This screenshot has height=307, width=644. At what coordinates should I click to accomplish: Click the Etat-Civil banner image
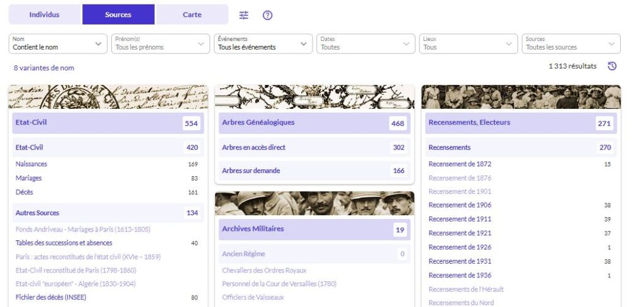click(108, 97)
